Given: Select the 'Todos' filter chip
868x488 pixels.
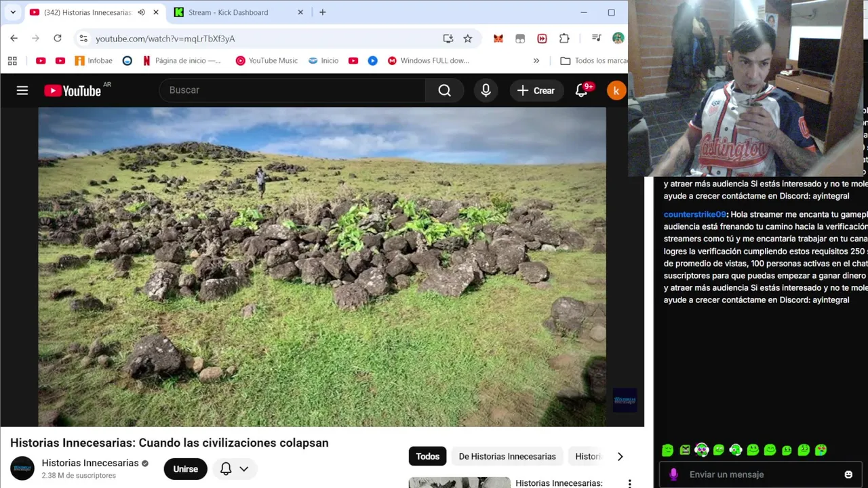Looking at the screenshot, I should point(427,456).
